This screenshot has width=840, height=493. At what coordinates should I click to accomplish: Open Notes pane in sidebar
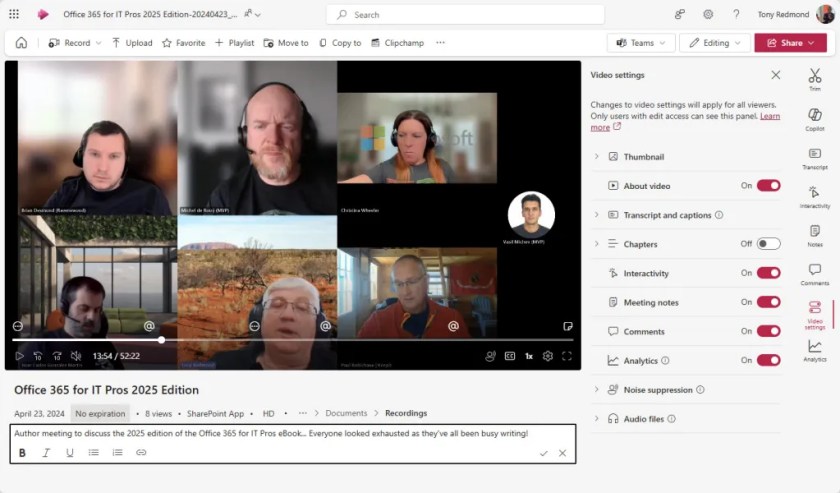(x=815, y=236)
